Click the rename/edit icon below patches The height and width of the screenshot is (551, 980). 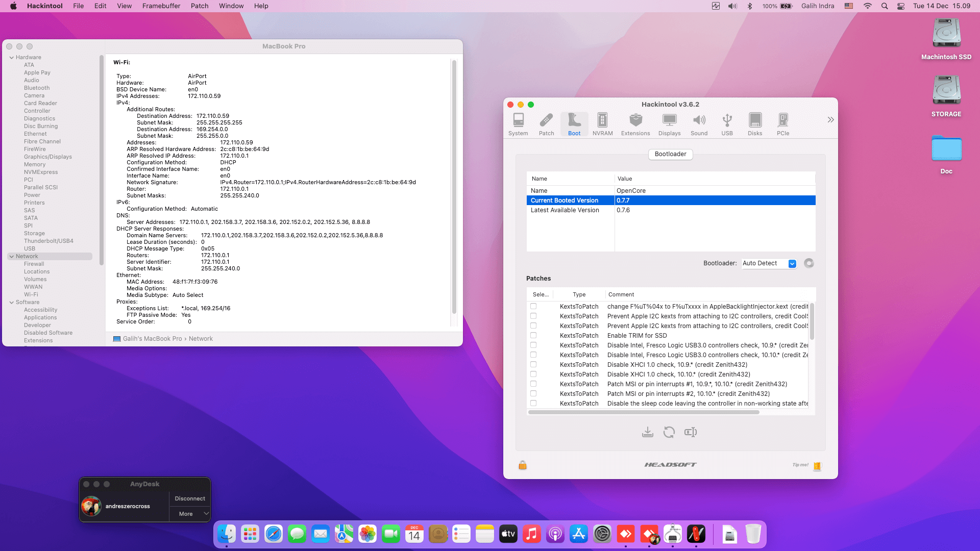tap(691, 432)
